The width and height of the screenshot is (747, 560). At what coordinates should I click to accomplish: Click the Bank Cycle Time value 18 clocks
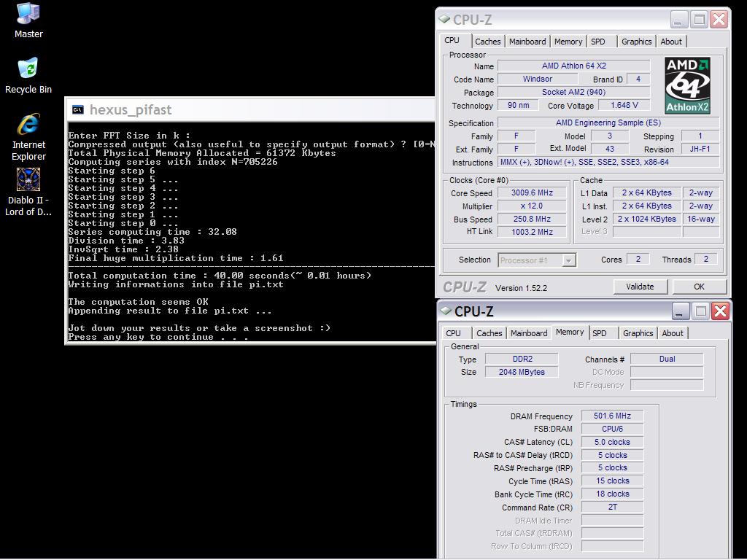pos(612,494)
